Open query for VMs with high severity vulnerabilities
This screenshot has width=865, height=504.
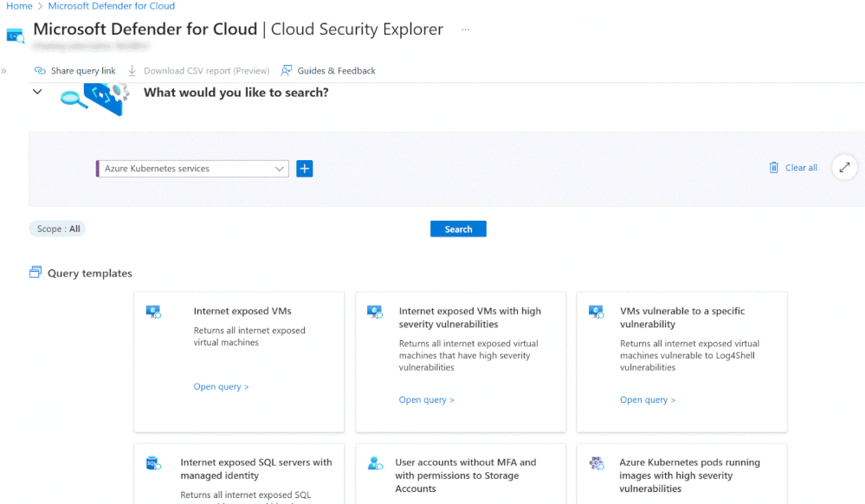tap(426, 400)
